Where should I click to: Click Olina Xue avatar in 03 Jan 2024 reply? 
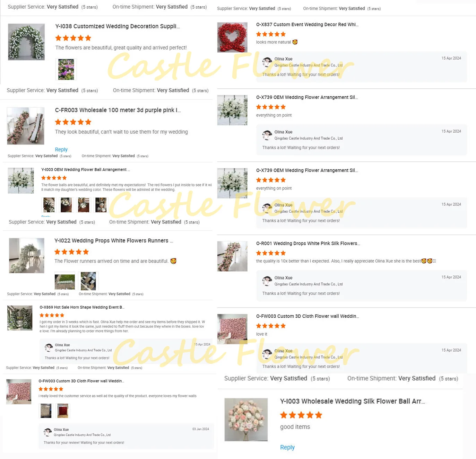coord(47,432)
